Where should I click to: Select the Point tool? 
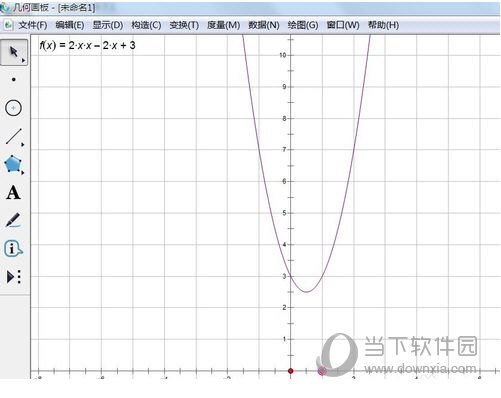point(14,80)
